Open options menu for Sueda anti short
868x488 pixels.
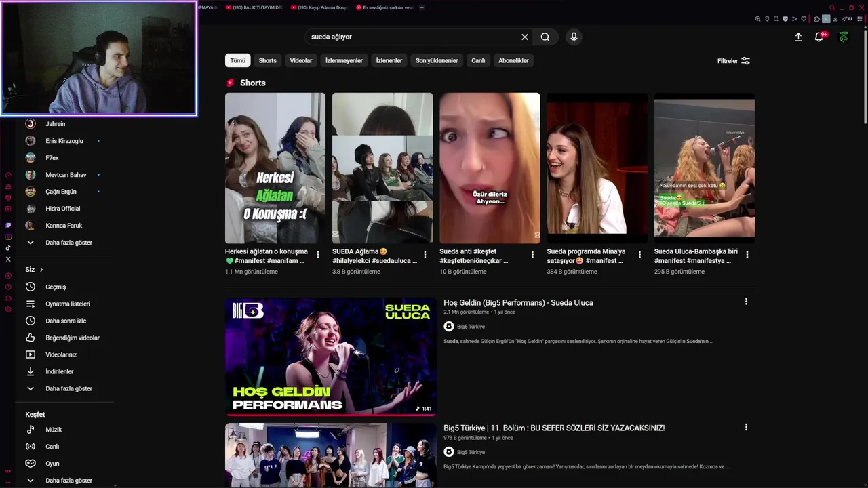pos(532,255)
